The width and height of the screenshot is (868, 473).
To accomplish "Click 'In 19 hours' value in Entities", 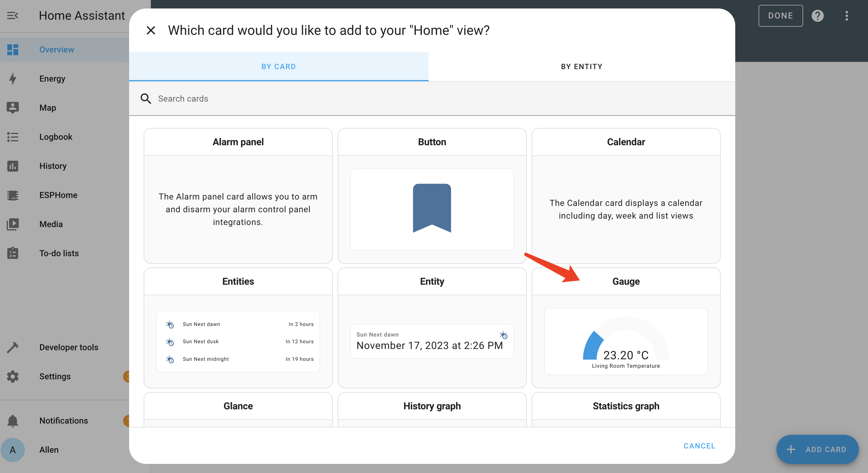I will coord(299,359).
